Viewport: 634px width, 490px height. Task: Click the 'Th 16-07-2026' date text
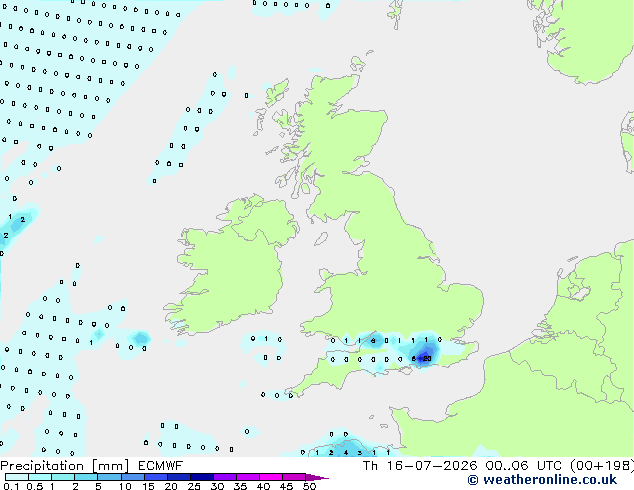[x=420, y=465]
